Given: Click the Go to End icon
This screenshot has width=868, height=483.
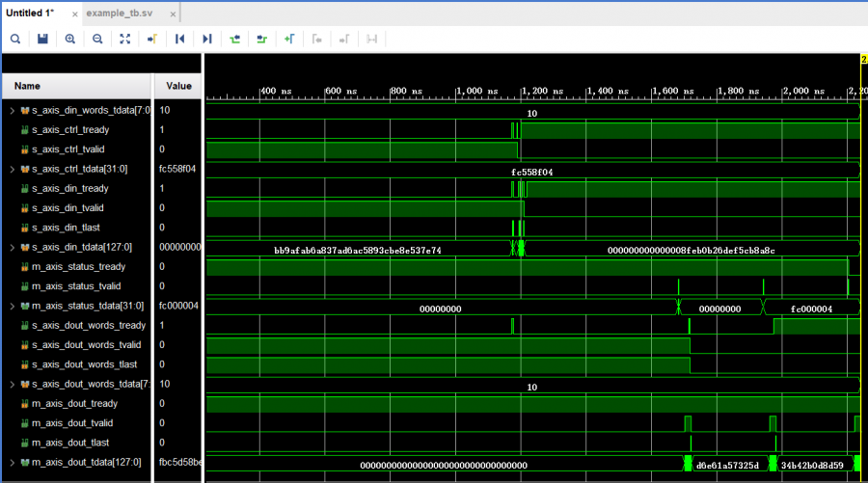Looking at the screenshot, I should click(x=206, y=39).
